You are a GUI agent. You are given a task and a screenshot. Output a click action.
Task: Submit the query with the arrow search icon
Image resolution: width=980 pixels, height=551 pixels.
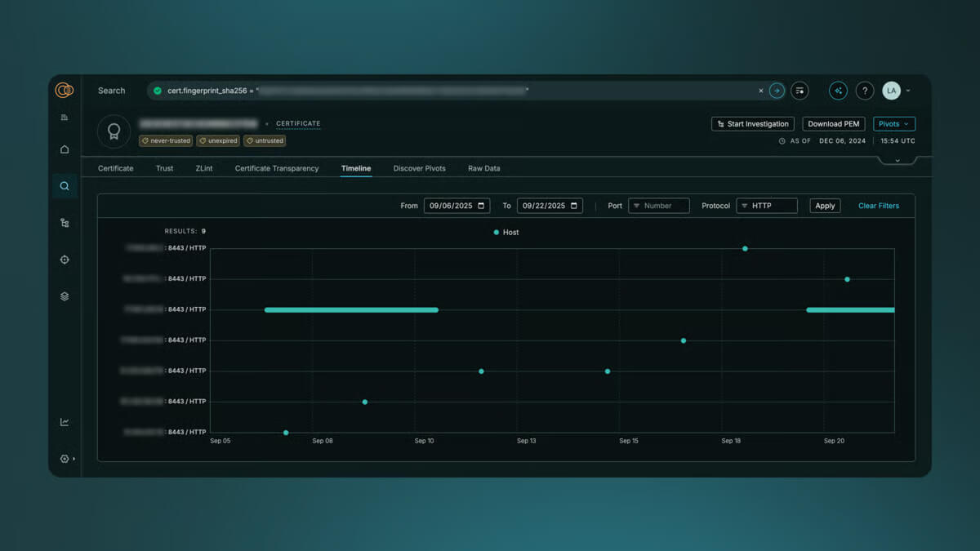pyautogui.click(x=776, y=91)
